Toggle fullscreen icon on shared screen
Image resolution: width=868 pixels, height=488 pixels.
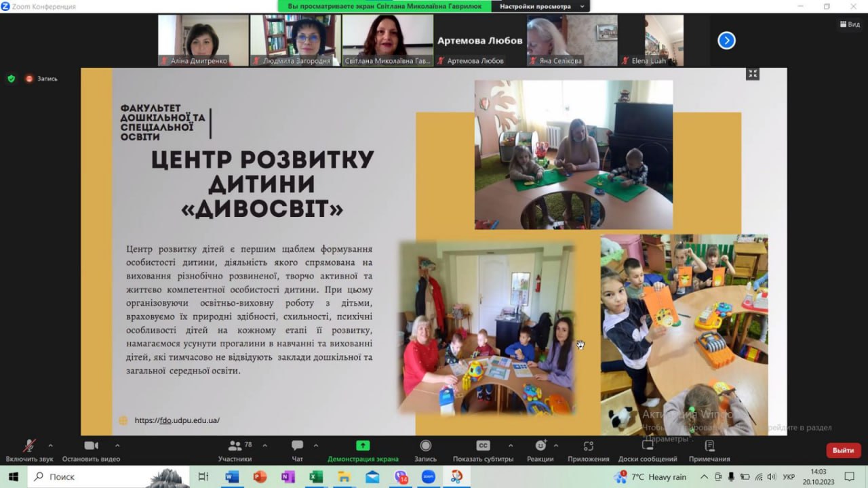point(753,73)
